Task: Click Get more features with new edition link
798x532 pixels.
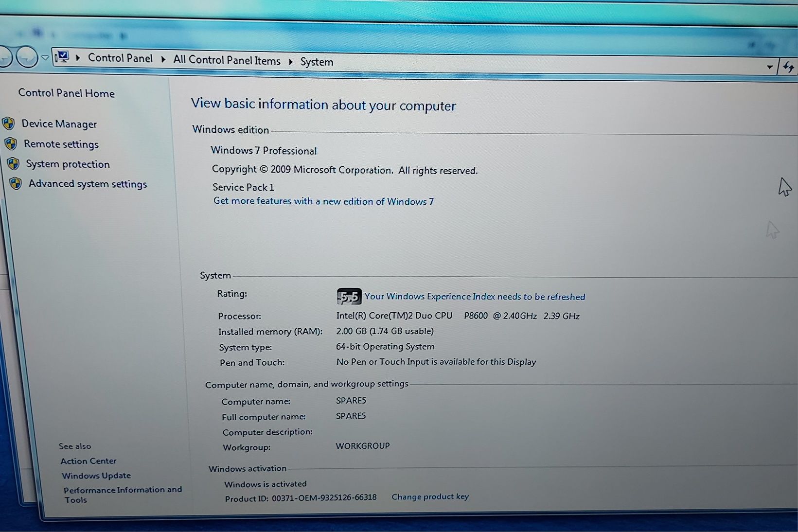Action: pos(323,201)
